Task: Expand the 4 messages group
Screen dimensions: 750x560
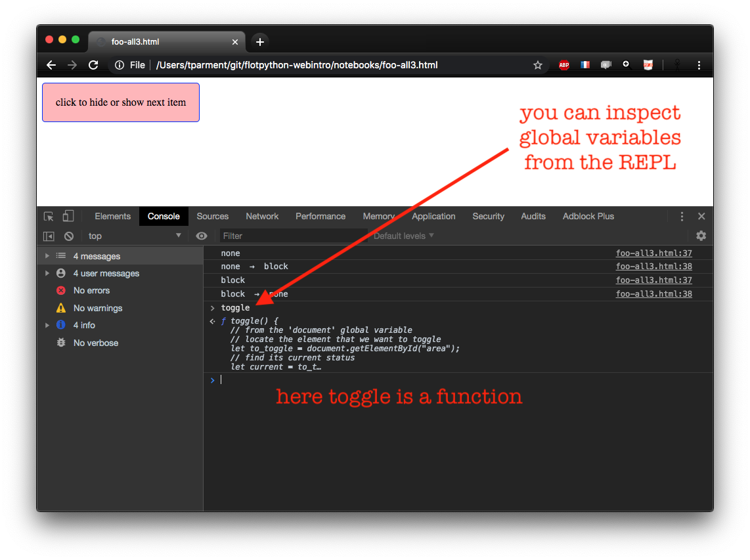Action: tap(47, 256)
